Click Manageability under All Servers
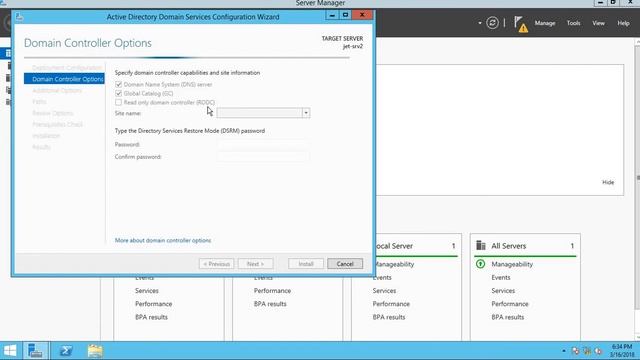 (512, 264)
